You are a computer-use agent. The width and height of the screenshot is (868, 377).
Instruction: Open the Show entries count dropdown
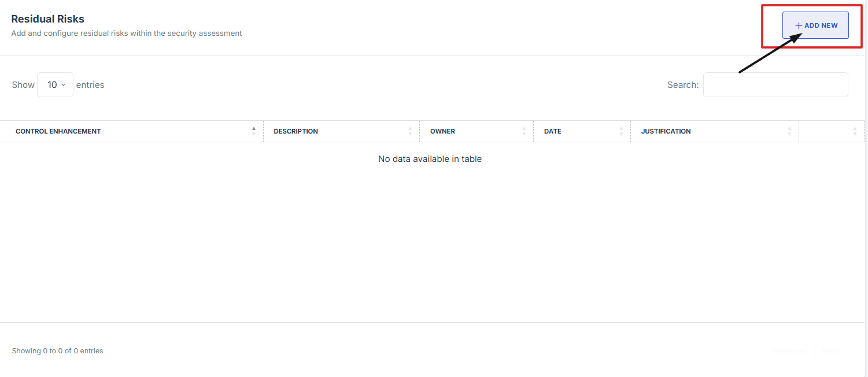pos(55,85)
